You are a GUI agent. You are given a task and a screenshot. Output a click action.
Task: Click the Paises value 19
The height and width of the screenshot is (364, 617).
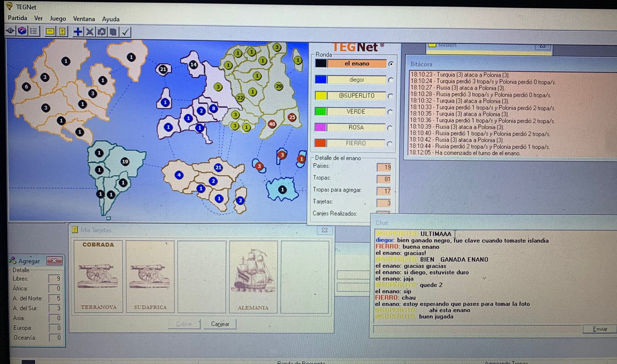(384, 167)
